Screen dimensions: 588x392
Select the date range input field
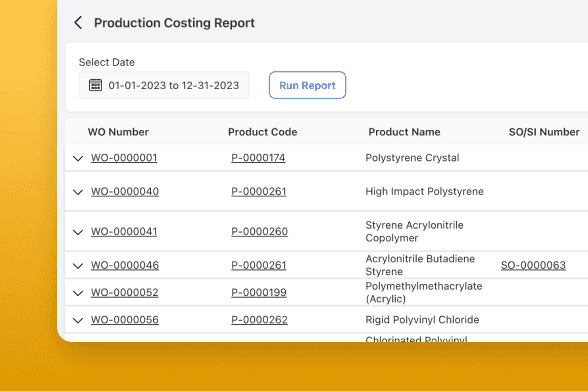(164, 85)
